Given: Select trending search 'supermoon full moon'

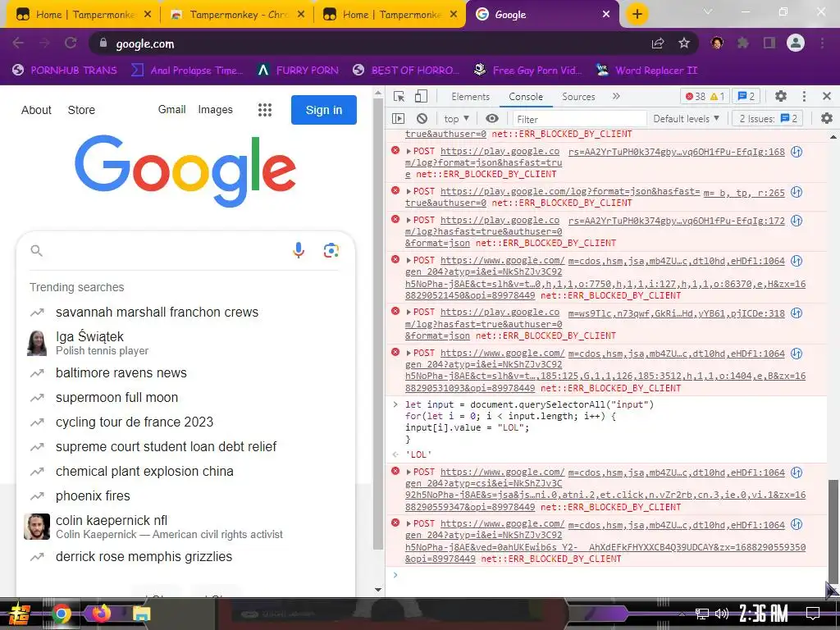Looking at the screenshot, I should point(116,398).
